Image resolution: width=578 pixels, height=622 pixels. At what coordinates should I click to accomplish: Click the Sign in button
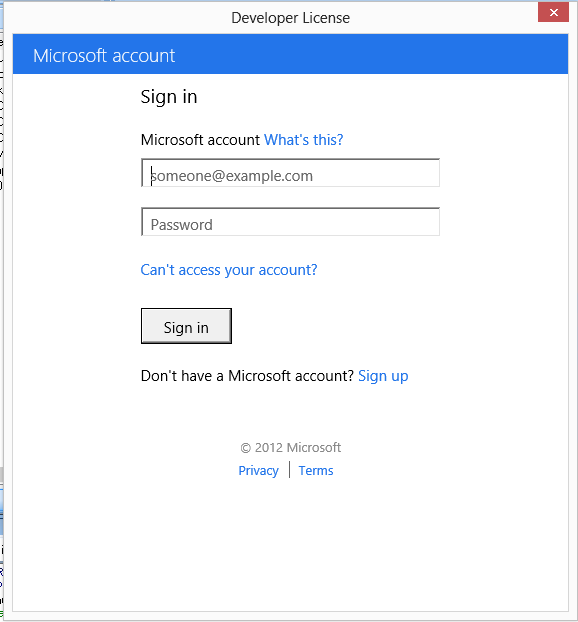click(x=186, y=326)
